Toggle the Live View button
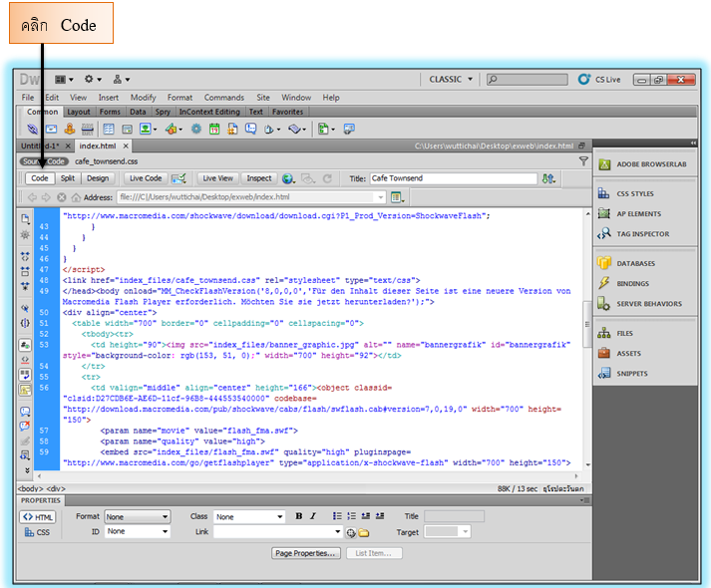This screenshot has height=588, width=711. point(217,178)
